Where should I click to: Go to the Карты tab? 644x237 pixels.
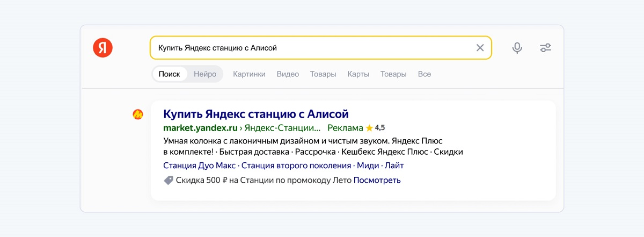click(x=358, y=74)
